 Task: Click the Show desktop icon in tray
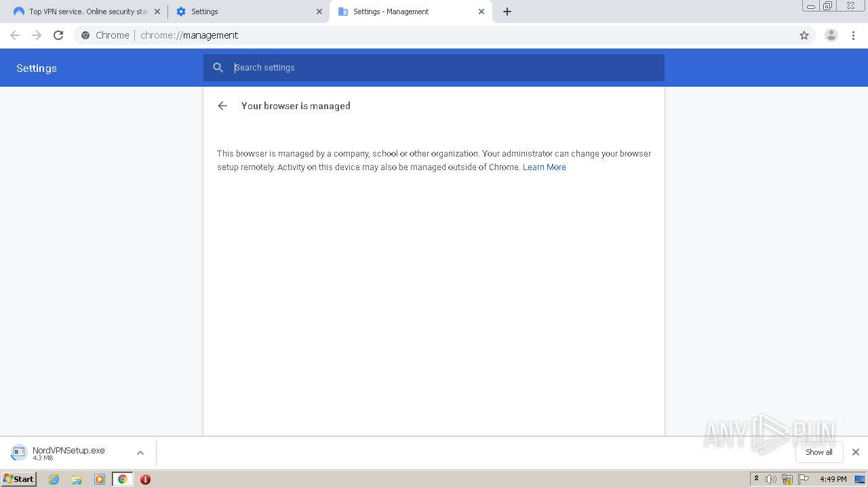[860, 479]
